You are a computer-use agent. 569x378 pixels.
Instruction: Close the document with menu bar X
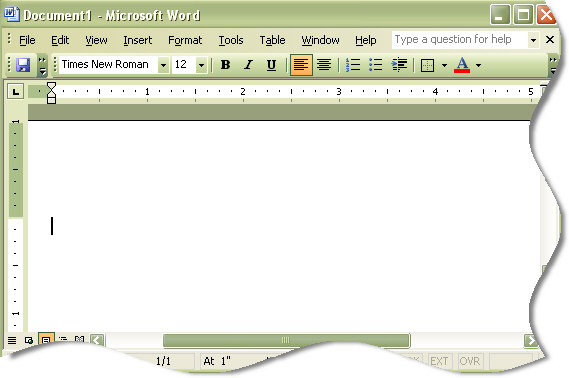(x=550, y=40)
